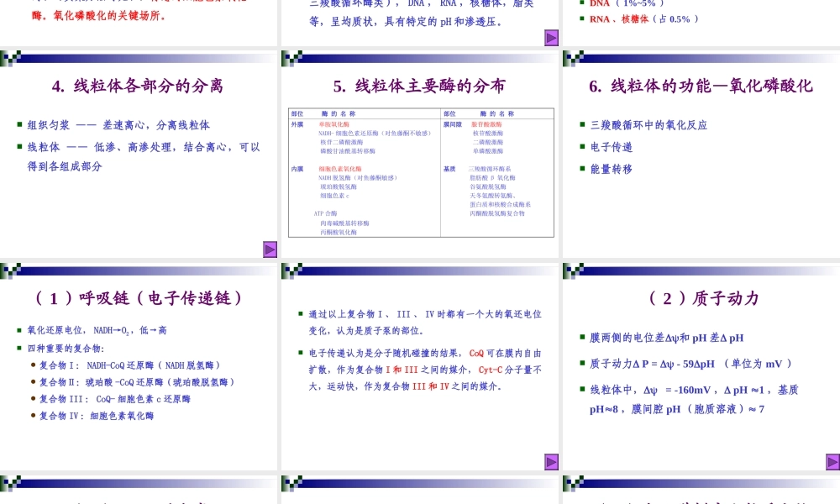The height and width of the screenshot is (504, 840).
Task: Click the heading （1）呼吸链（电子传递链）
Action: click(x=139, y=298)
